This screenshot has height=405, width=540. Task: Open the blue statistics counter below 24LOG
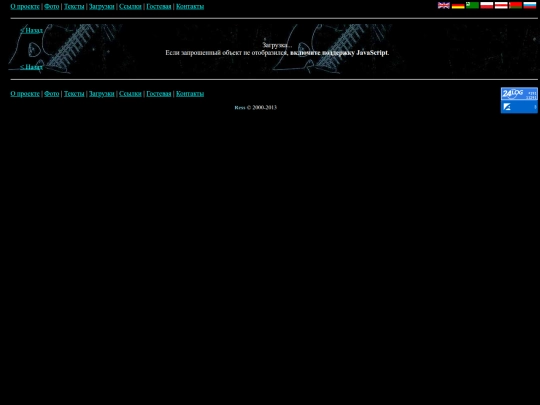[x=519, y=107]
